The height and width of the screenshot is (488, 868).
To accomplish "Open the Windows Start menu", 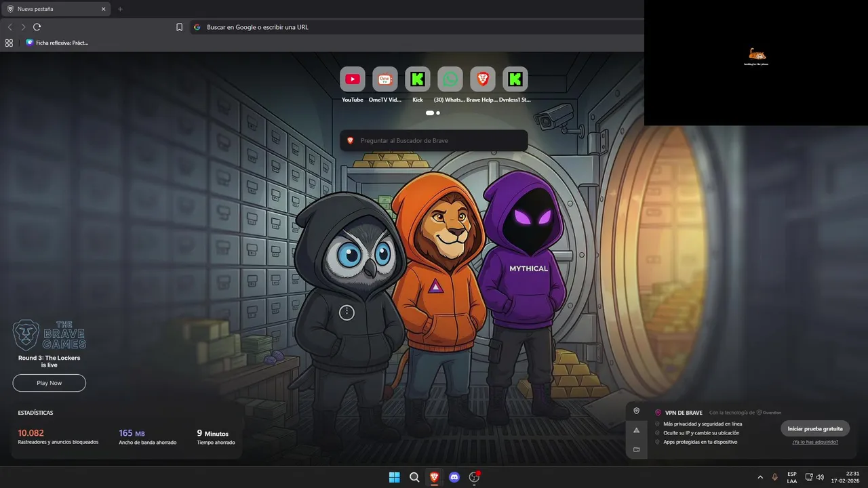I will coord(394,477).
